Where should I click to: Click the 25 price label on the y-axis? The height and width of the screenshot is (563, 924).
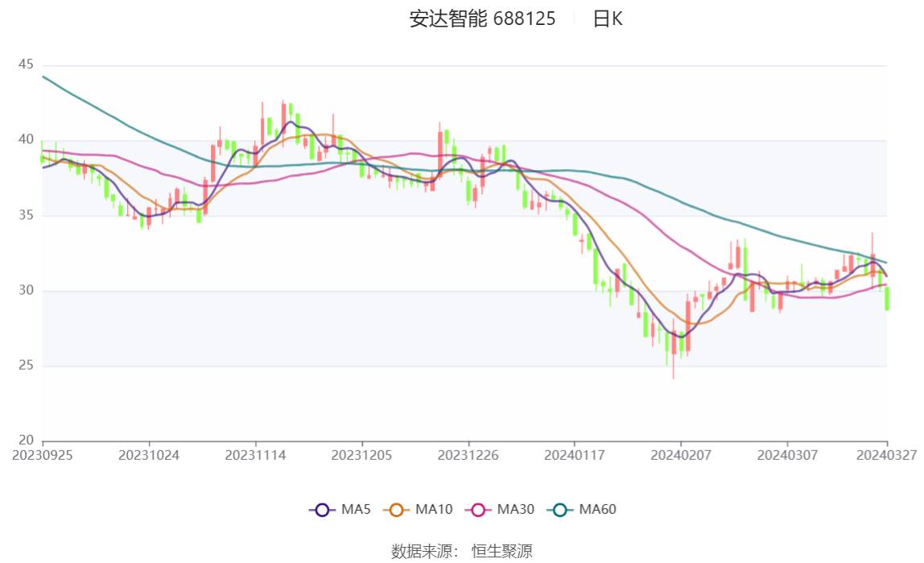click(x=26, y=366)
